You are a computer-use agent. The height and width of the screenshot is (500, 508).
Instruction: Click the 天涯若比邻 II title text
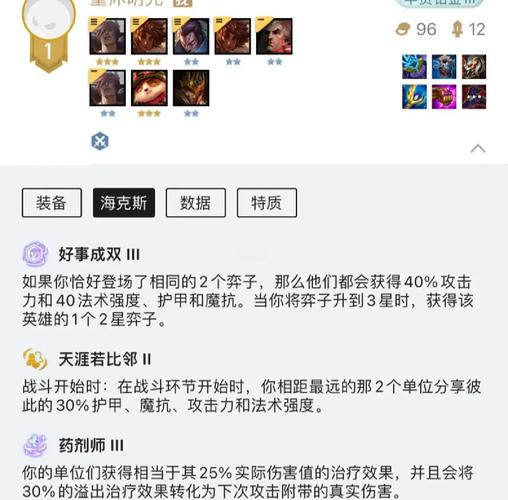click(105, 359)
